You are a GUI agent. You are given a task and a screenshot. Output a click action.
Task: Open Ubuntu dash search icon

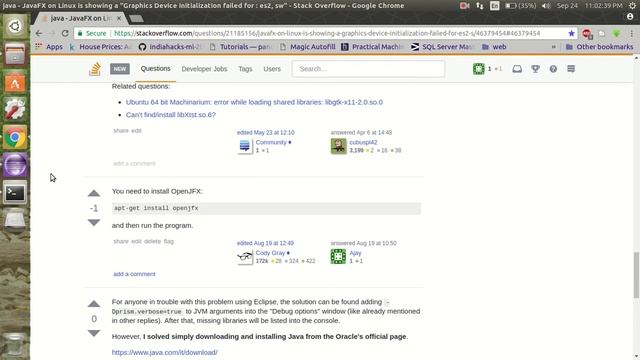(15, 27)
